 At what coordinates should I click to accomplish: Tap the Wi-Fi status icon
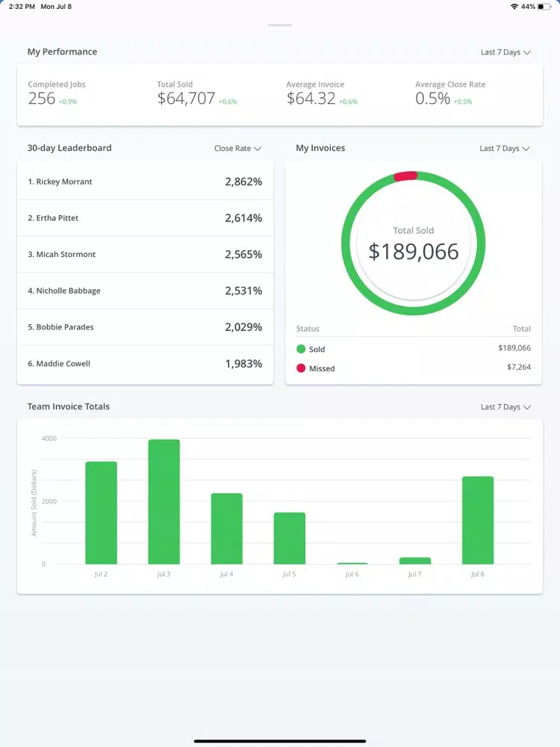514,7
